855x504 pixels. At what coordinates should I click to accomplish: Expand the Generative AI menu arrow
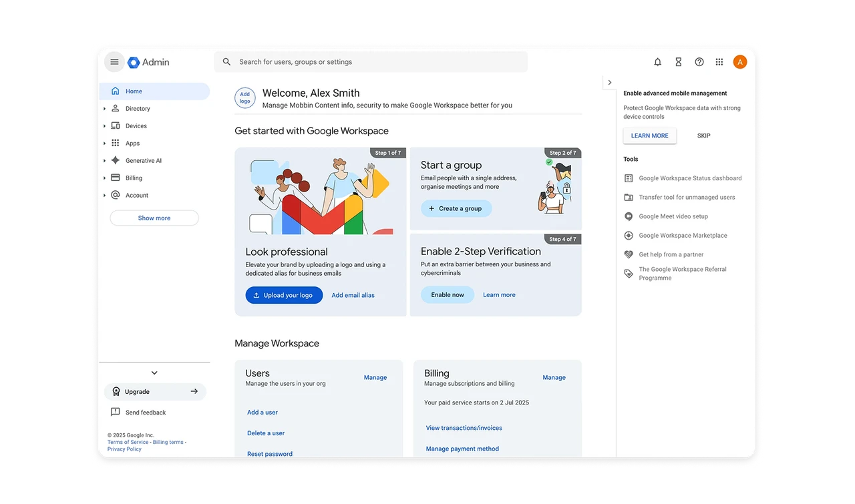point(105,161)
